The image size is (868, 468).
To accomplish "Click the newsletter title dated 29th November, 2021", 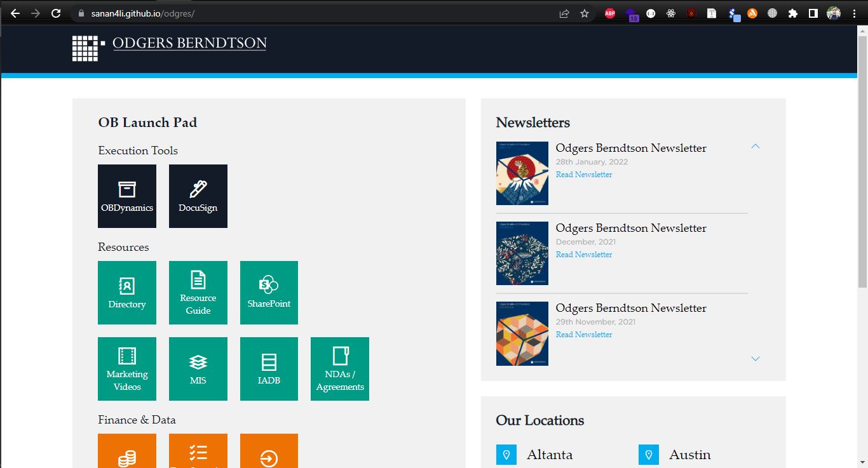I will click(631, 308).
